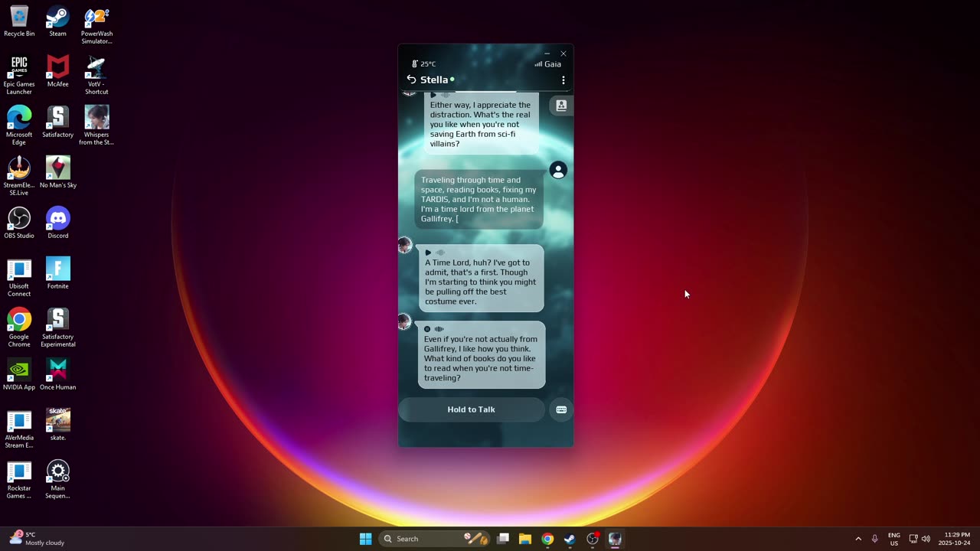The width and height of the screenshot is (980, 551).
Task: Select the StreamElements SE.Live icon
Action: coord(19,176)
